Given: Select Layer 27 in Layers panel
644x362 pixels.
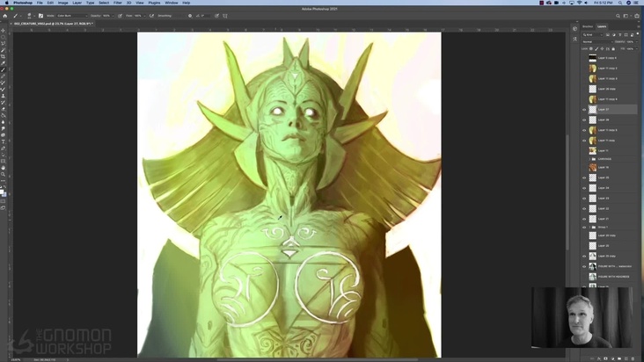Looking at the screenshot, I should [x=607, y=110].
